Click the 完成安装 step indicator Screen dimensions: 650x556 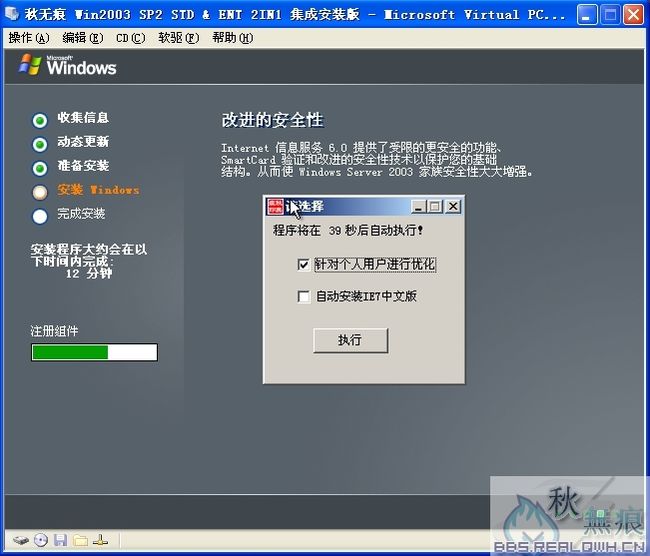pyautogui.click(x=40, y=216)
